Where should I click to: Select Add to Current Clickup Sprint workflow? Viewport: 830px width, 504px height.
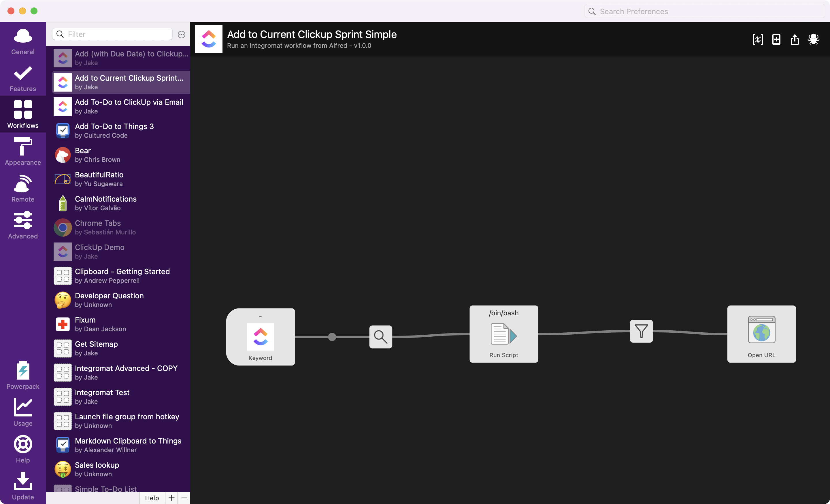tap(121, 82)
